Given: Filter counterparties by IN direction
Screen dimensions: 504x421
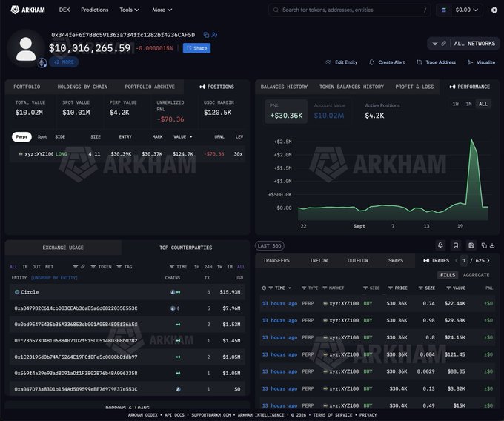Looking at the screenshot, I should [x=25, y=267].
